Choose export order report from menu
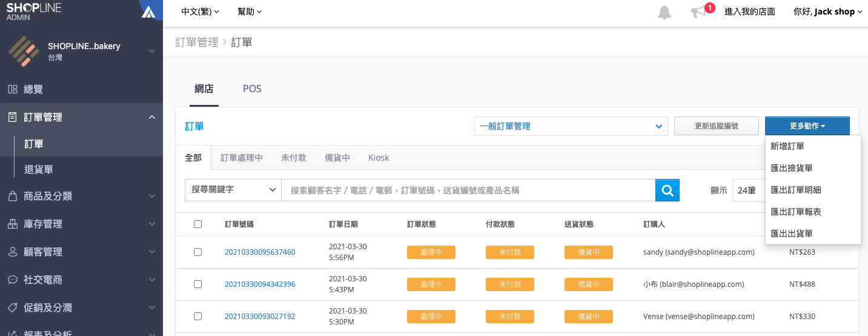Screen dimensions: 868x336 click(x=795, y=212)
